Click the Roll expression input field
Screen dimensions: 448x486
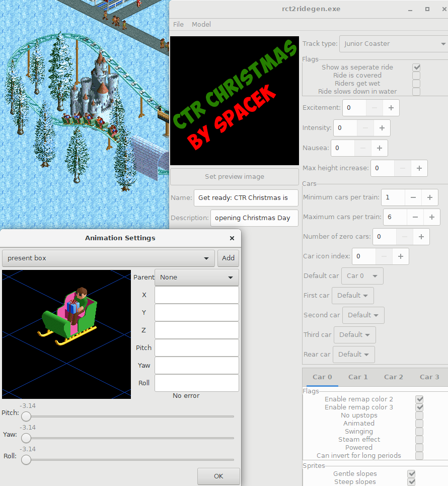[197, 383]
